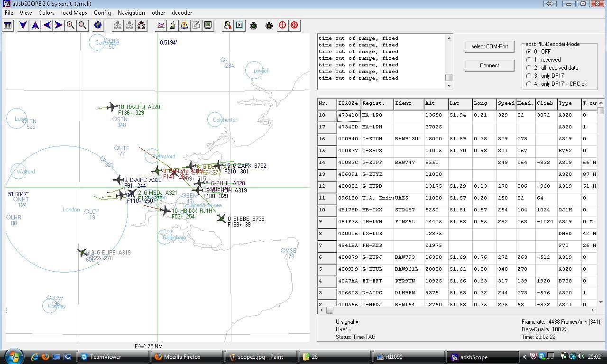The height and width of the screenshot is (364, 607).
Task: Click the table view icon in toolbar
Action: click(8, 25)
